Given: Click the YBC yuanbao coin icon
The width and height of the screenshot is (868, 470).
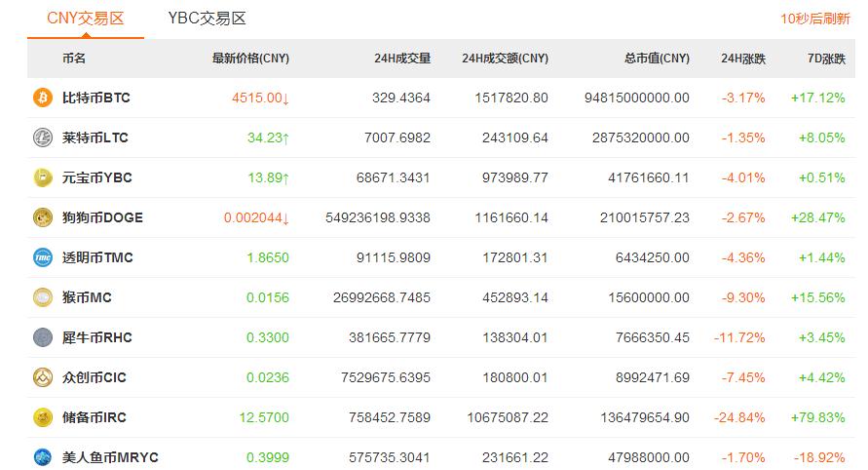Looking at the screenshot, I should pyautogui.click(x=43, y=177).
